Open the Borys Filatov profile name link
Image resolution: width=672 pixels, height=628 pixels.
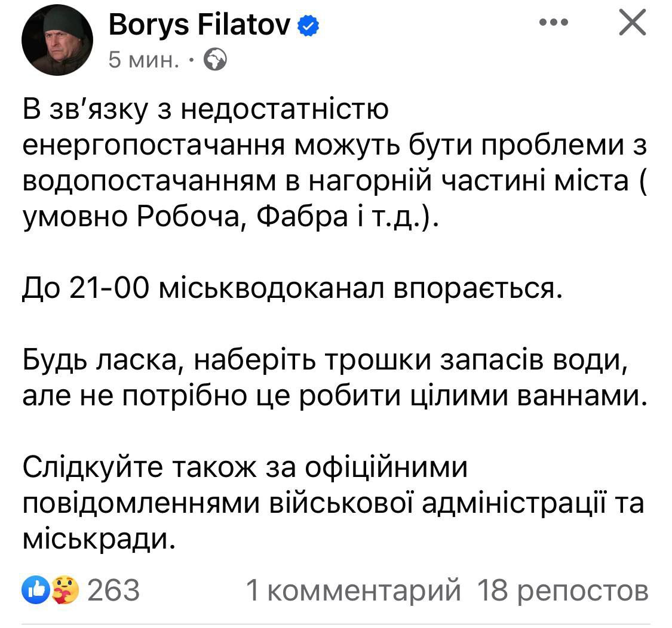(200, 24)
